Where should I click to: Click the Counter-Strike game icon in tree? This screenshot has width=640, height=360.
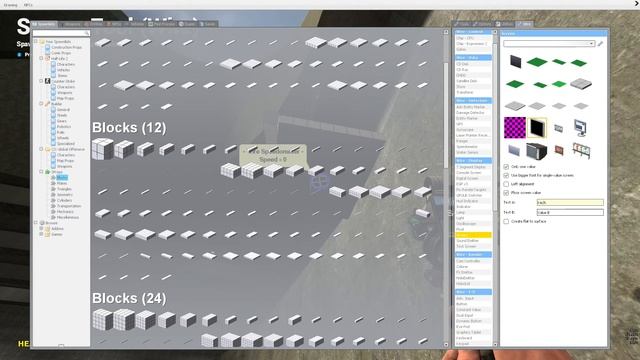(47, 81)
